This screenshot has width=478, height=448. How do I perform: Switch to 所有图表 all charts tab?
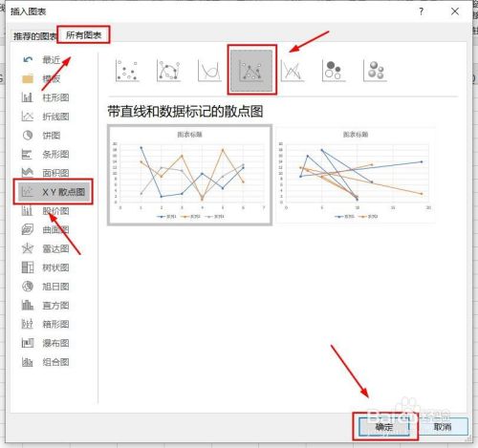coord(83,35)
